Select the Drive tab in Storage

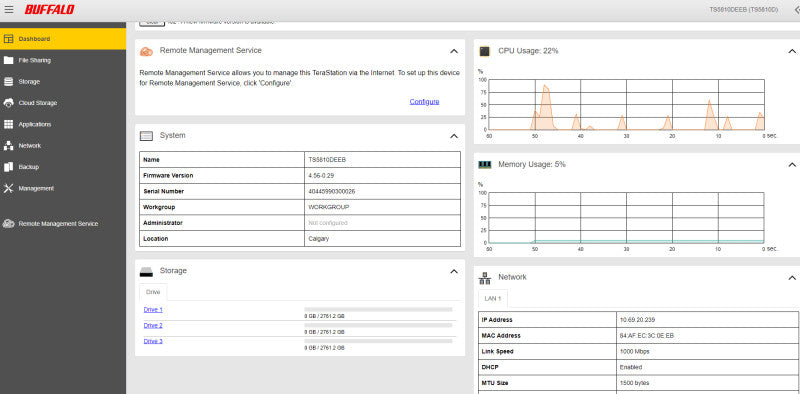click(x=153, y=292)
